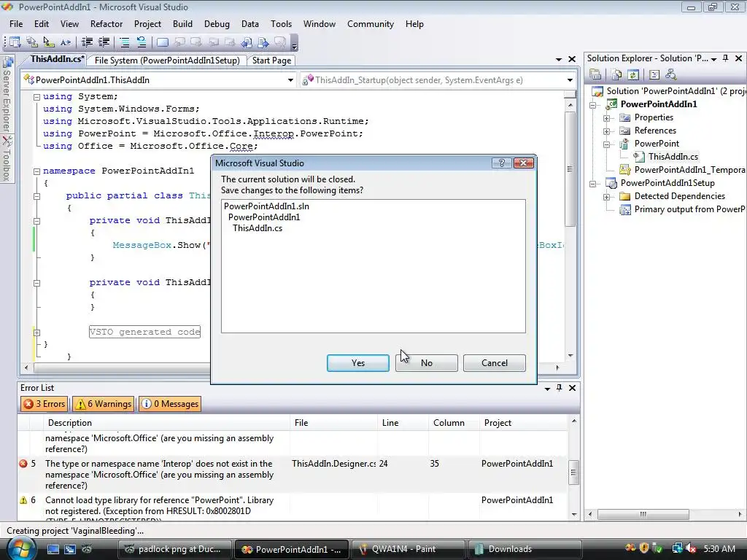This screenshot has width=747, height=560.
Task: Toggle auto-hide pin on Error List
Action: point(560,388)
